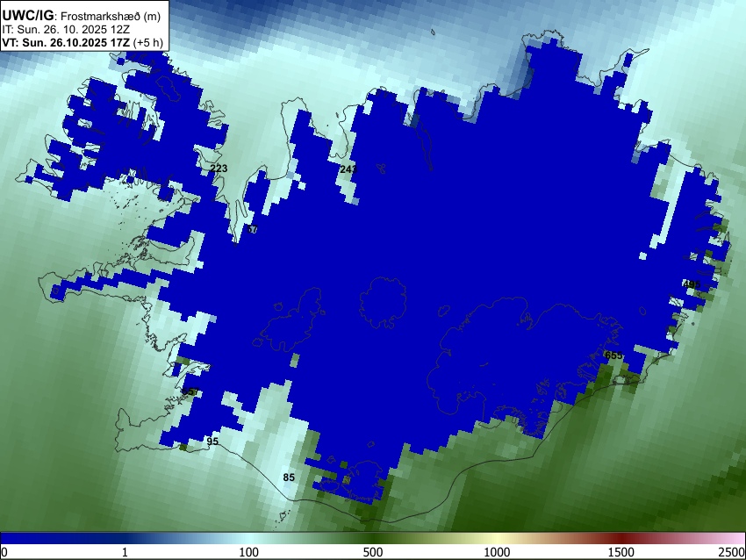
Task: Click the colorbar label 1000
Action: point(497,552)
